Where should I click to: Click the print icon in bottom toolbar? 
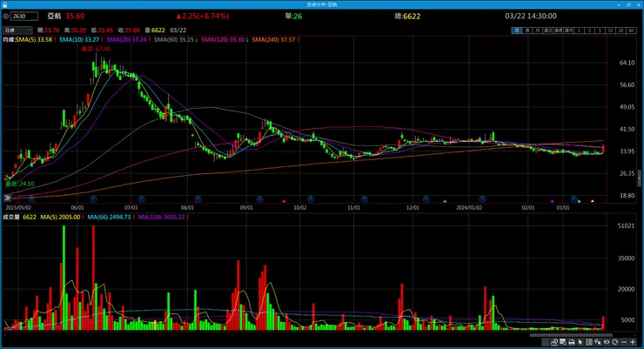(x=571, y=342)
